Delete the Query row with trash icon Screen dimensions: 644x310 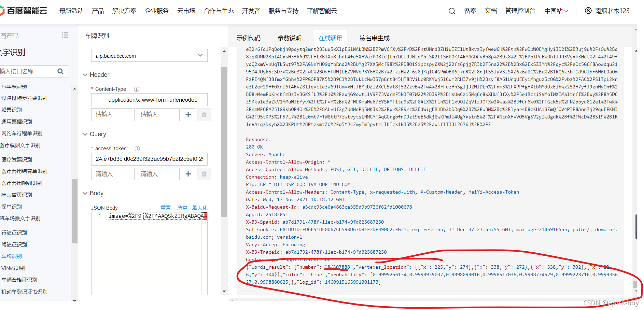(204, 174)
